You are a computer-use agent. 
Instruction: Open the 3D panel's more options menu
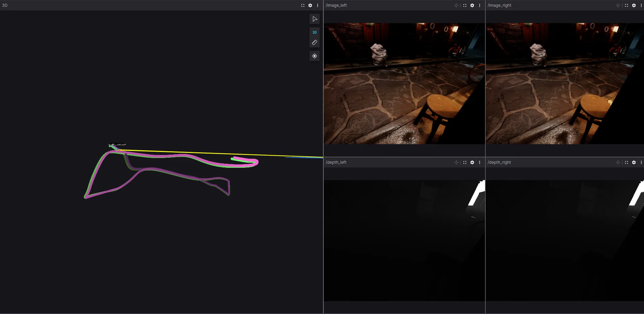tap(318, 5)
